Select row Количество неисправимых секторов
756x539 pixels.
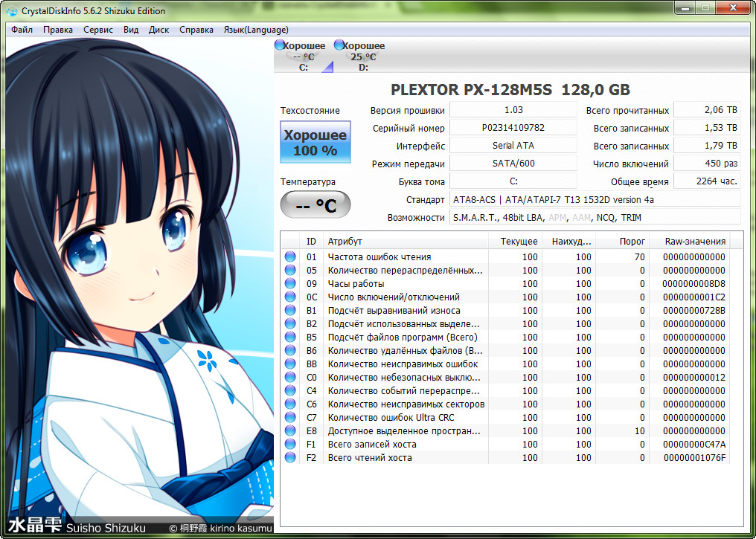(505, 404)
